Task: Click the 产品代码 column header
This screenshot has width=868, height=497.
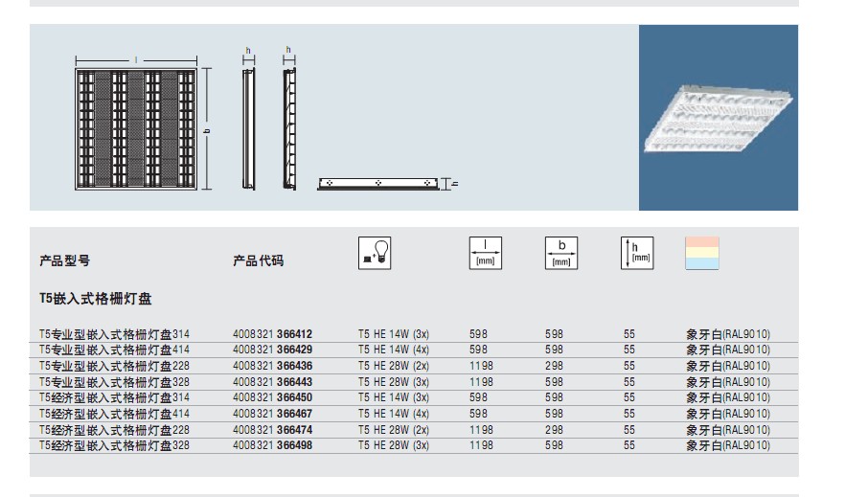Action: 258,260
